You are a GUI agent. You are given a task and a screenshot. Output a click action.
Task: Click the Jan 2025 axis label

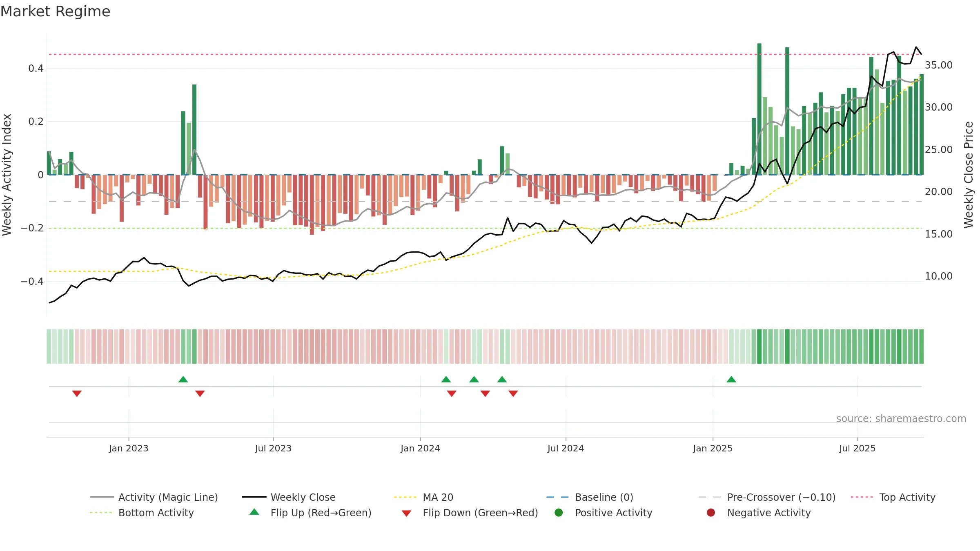[713, 449]
